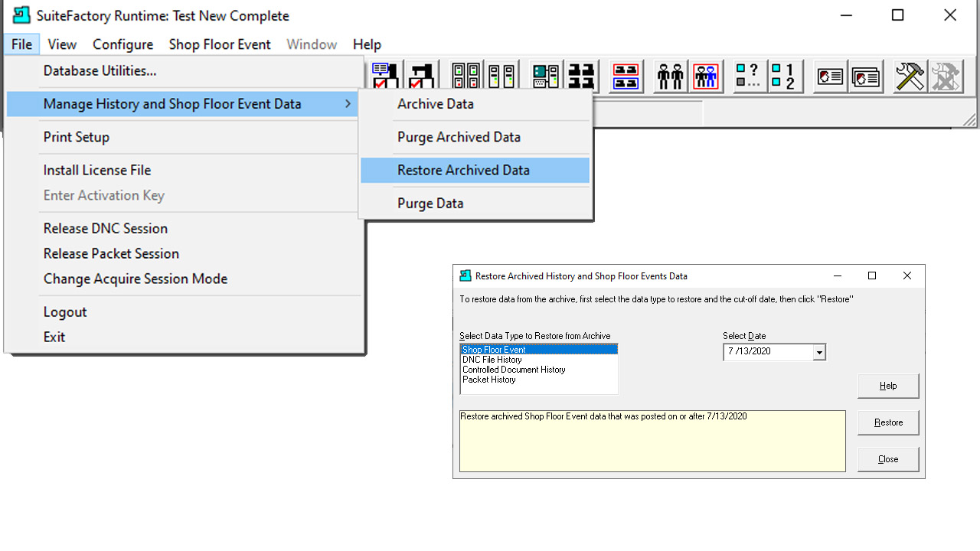Click the red and blue framed blocks icon

click(626, 77)
